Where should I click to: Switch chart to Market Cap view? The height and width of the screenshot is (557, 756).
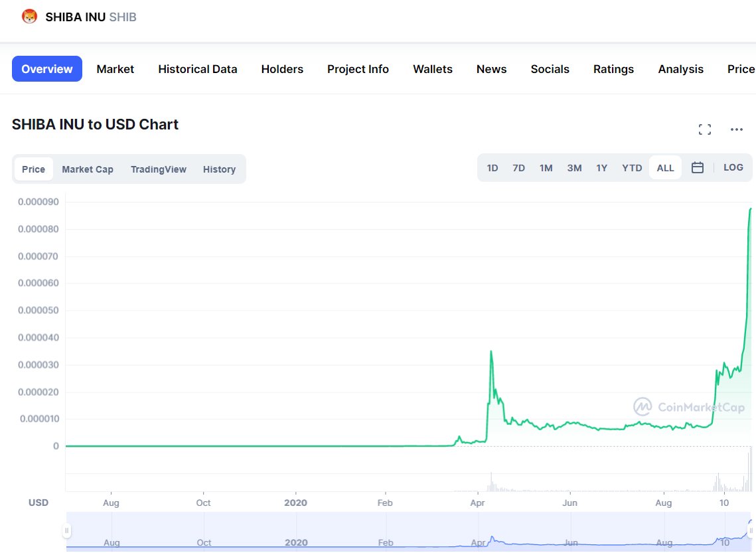[x=87, y=169]
